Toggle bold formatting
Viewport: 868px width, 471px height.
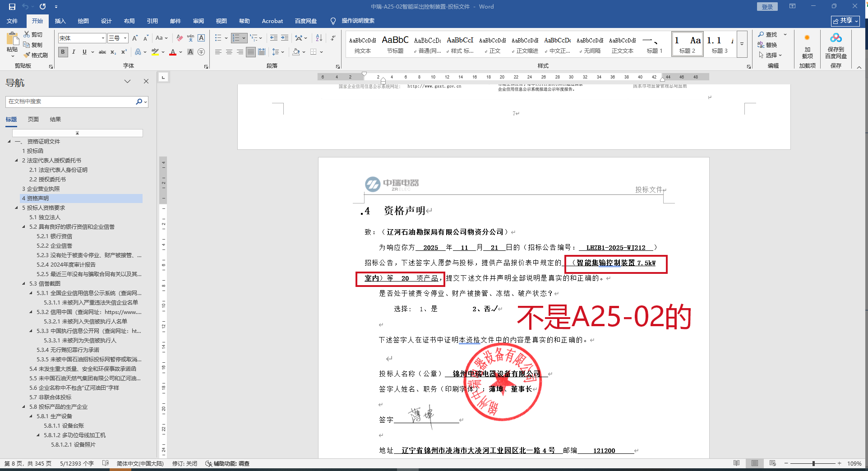[x=63, y=52]
